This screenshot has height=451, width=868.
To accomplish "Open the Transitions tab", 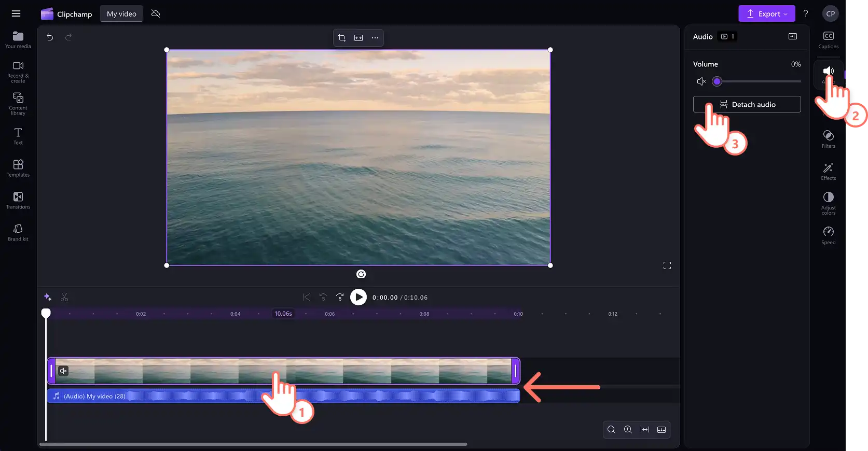I will (18, 200).
